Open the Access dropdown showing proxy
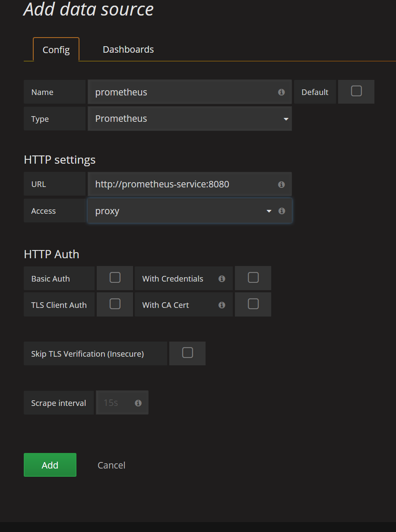This screenshot has width=396, height=532. tap(190, 211)
